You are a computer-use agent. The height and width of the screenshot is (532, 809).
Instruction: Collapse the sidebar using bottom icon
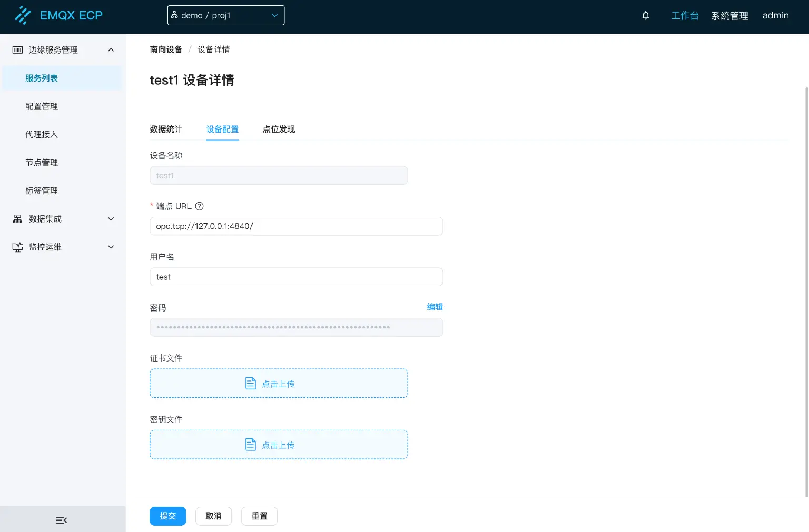click(62, 520)
